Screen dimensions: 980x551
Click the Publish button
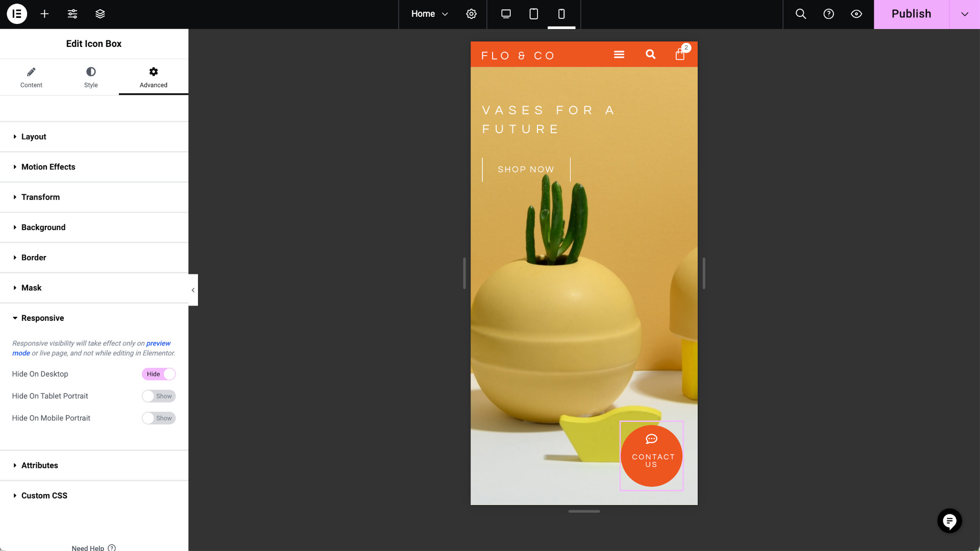pos(911,14)
